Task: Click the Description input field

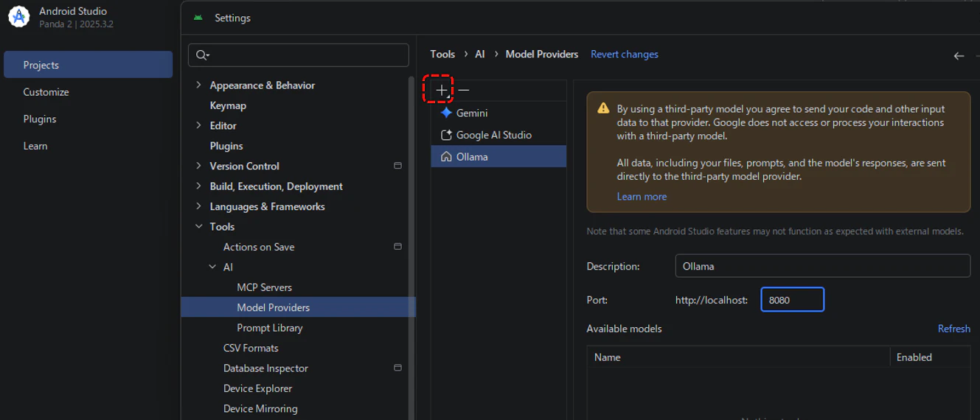Action: 822,266
